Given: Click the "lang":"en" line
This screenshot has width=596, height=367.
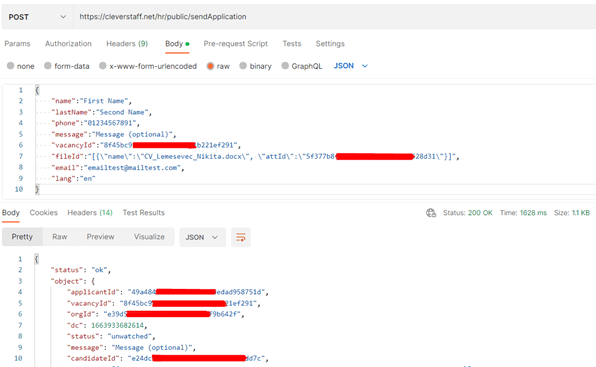Looking at the screenshot, I should 73,179.
